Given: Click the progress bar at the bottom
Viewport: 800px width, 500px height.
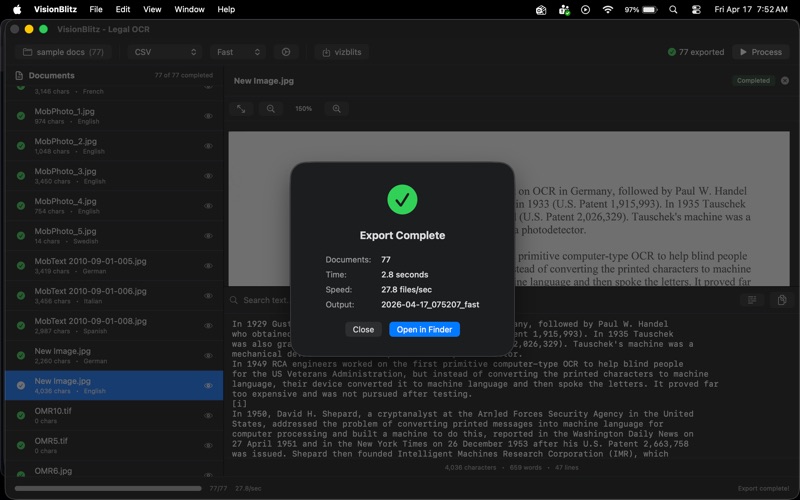Looking at the screenshot, I should pyautogui.click(x=108, y=488).
